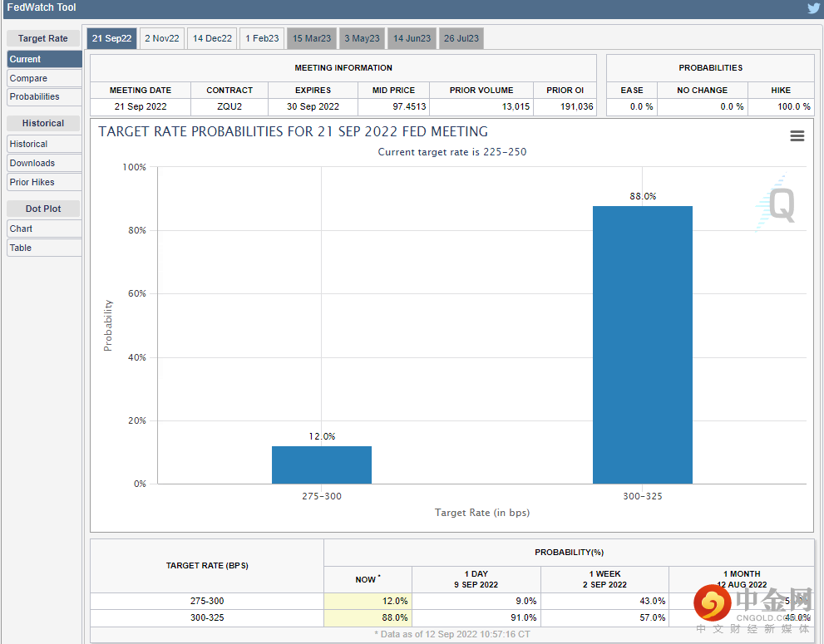
Task: Open the Current target rate view
Action: click(x=44, y=59)
